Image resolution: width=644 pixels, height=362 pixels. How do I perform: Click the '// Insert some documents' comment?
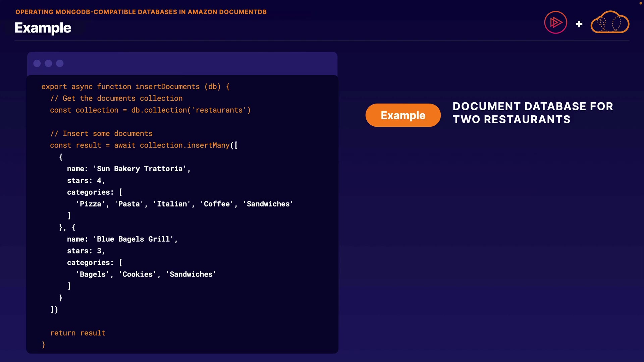pos(101,133)
